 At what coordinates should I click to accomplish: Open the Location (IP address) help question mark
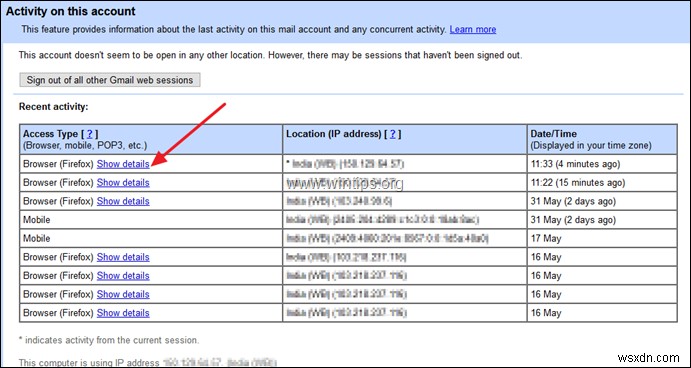393,134
